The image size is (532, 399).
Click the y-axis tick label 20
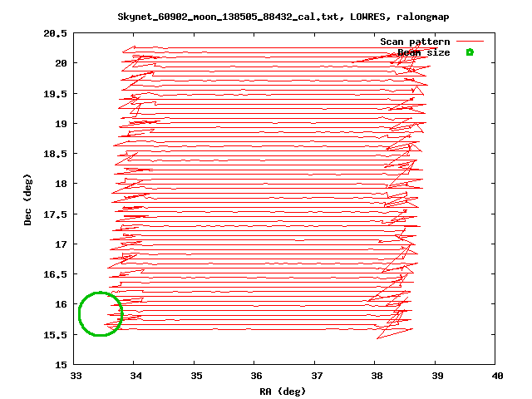[61, 63]
